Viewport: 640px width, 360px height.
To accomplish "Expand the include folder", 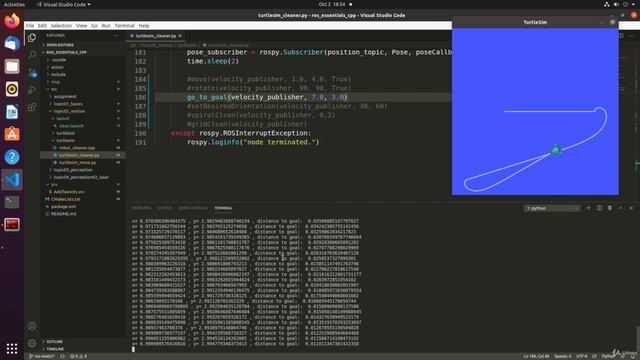I will 58,74.
